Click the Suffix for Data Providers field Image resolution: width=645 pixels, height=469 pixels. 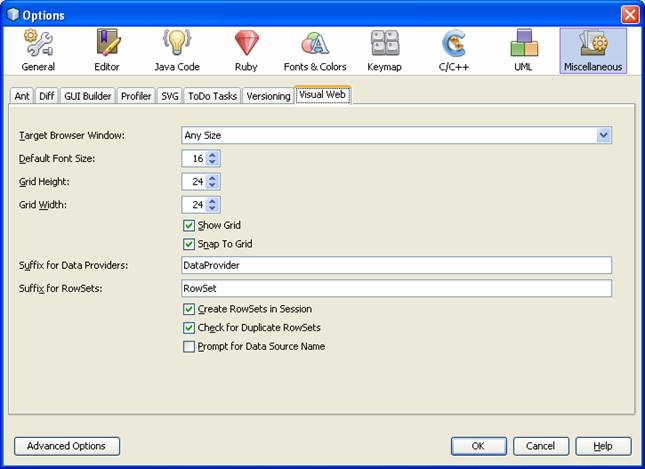[x=396, y=265]
